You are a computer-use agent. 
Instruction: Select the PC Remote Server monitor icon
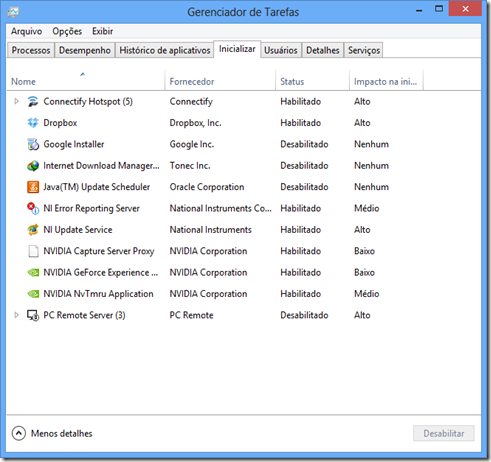click(33, 315)
